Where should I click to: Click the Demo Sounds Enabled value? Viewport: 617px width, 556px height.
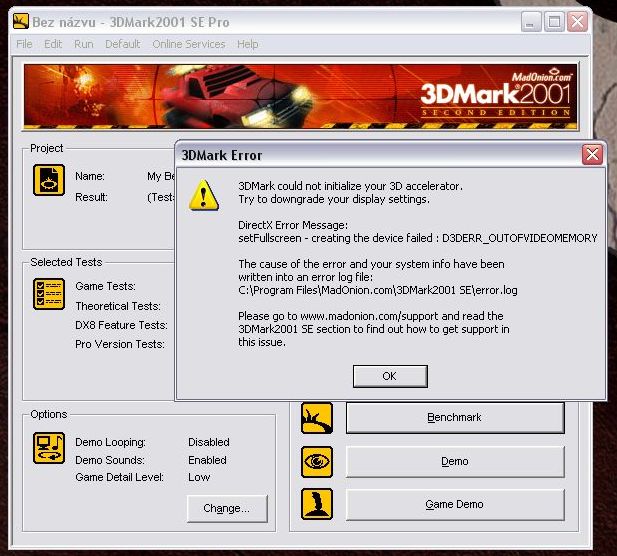(x=207, y=460)
